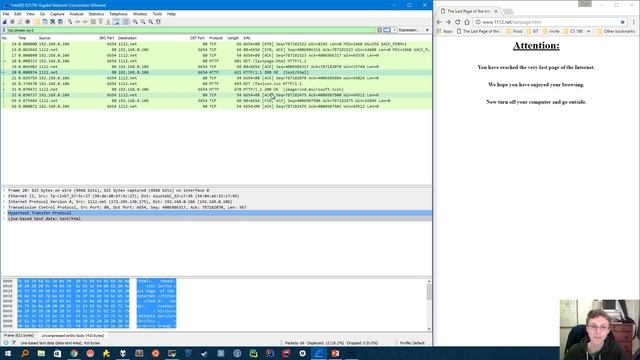
Task: Expand the Ethernet II details row
Action: [4, 196]
